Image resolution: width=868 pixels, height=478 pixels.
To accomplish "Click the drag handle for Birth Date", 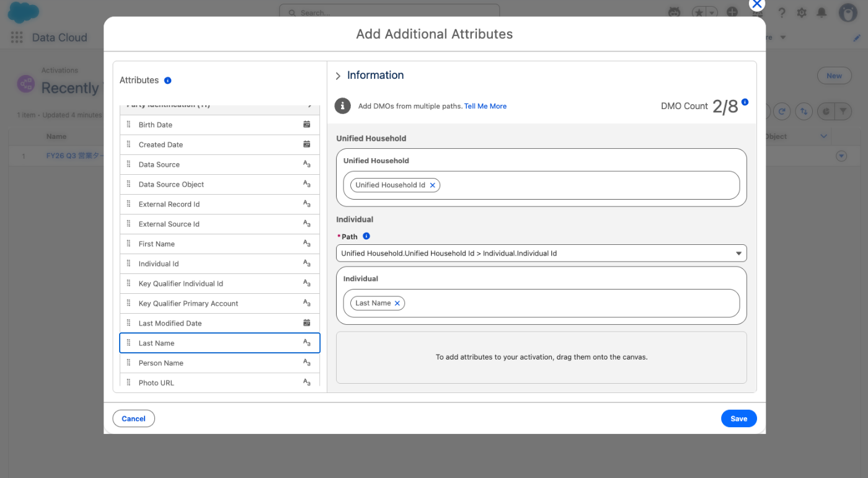I will coord(129,125).
